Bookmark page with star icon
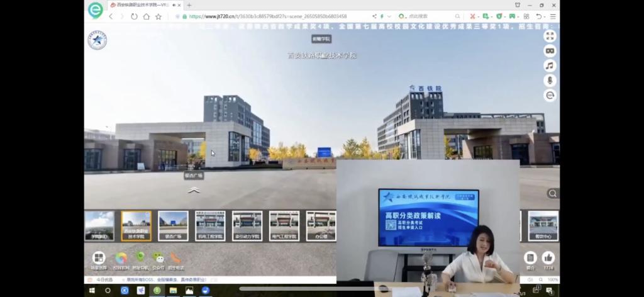The image size is (644, 297). click(158, 16)
